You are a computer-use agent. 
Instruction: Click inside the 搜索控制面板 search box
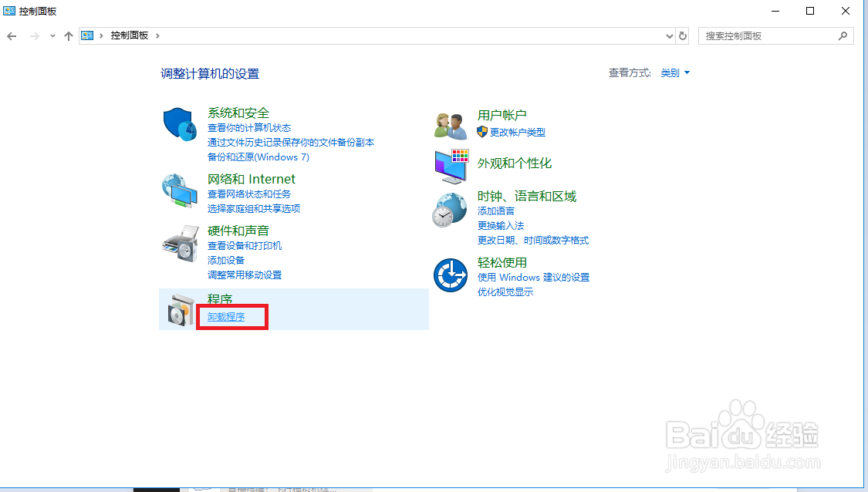click(772, 35)
